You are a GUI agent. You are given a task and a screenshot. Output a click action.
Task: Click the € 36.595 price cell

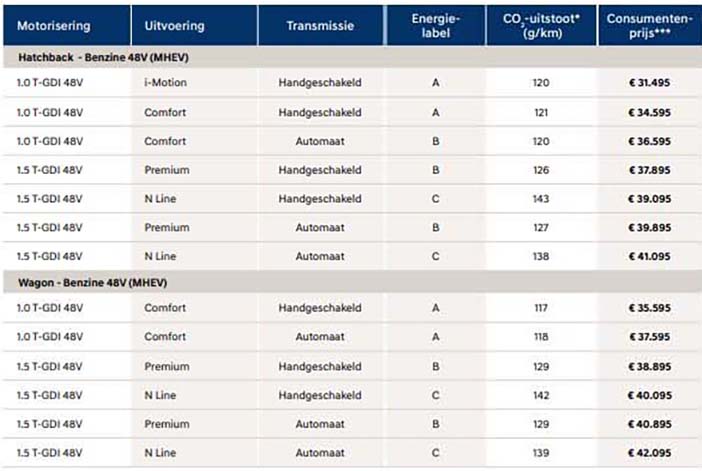point(649,141)
